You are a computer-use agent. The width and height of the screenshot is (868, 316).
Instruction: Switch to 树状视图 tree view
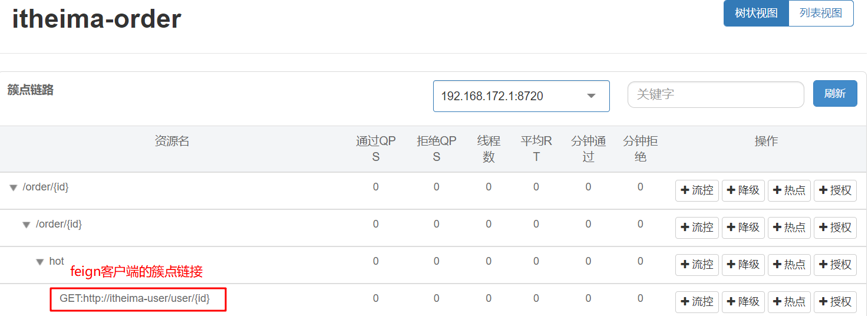(x=756, y=14)
